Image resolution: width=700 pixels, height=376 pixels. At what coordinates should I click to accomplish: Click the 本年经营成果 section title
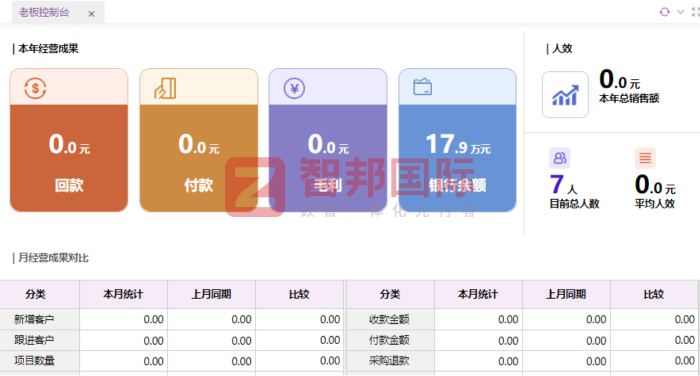pyautogui.click(x=48, y=49)
